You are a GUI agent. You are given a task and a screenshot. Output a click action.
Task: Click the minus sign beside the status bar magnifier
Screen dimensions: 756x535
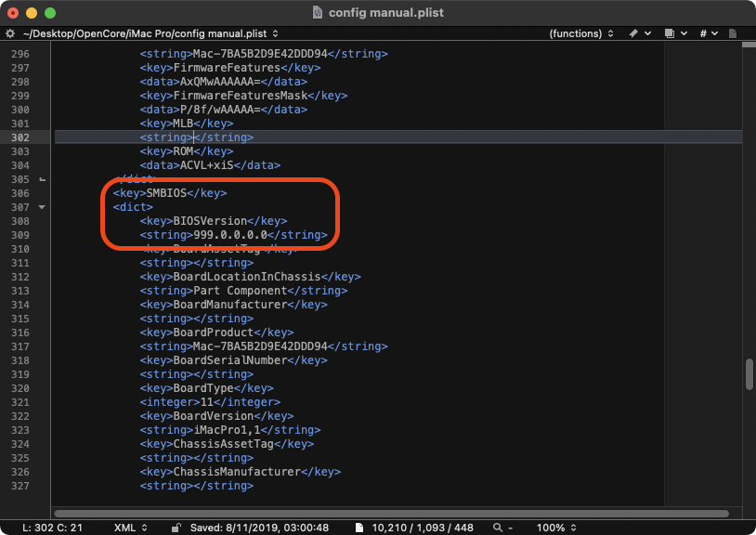pos(510,528)
